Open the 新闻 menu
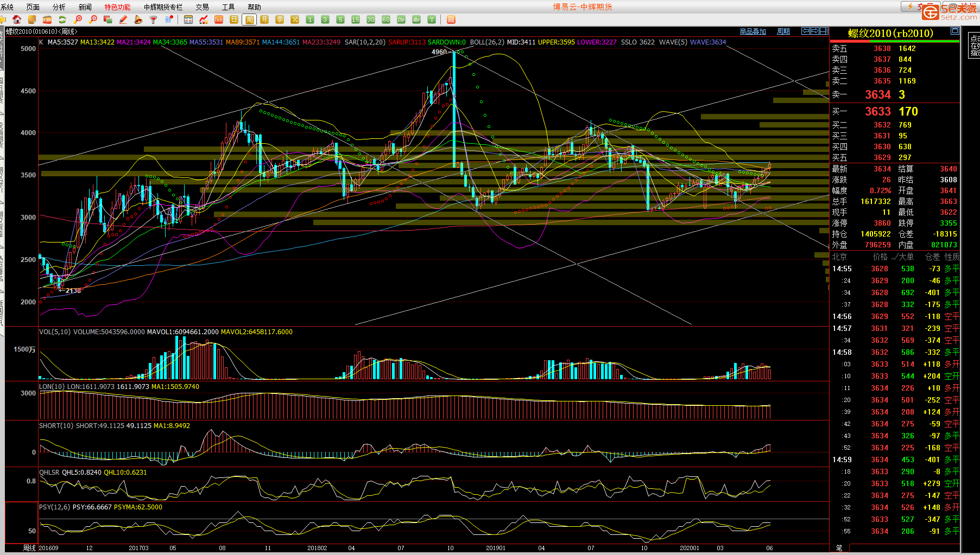Image resolution: width=980 pixels, height=555 pixels. [85, 7]
